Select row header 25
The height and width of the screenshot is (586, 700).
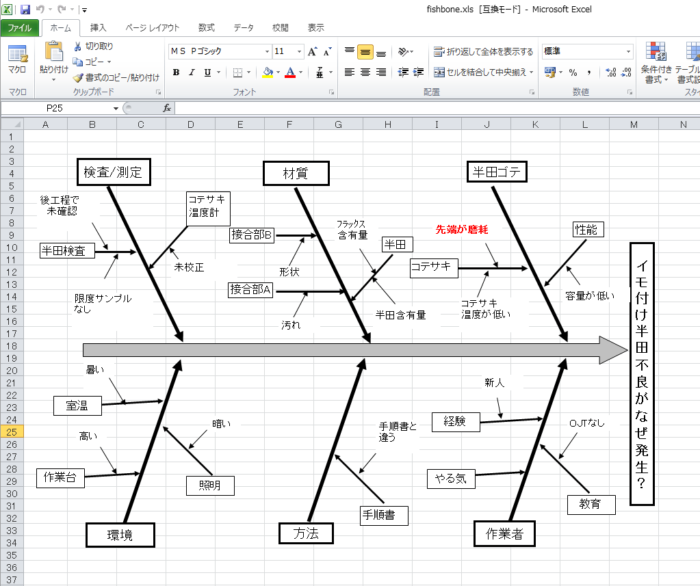(x=12, y=432)
